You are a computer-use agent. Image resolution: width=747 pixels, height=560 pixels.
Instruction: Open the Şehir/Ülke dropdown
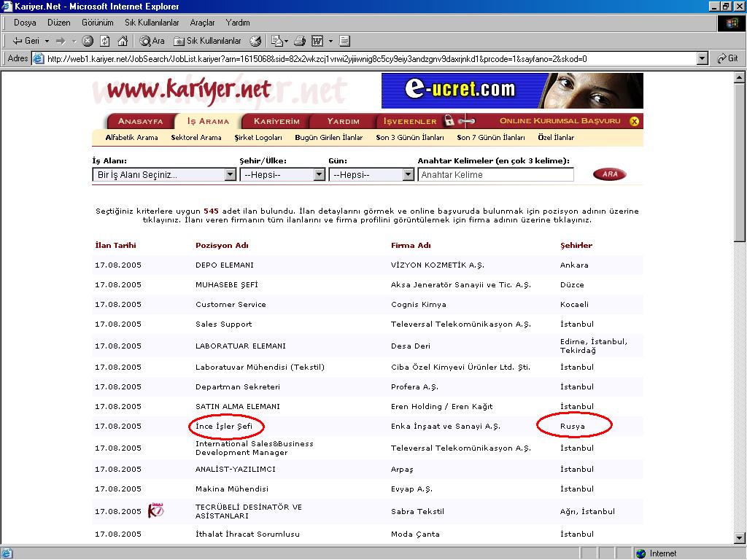pyautogui.click(x=319, y=175)
